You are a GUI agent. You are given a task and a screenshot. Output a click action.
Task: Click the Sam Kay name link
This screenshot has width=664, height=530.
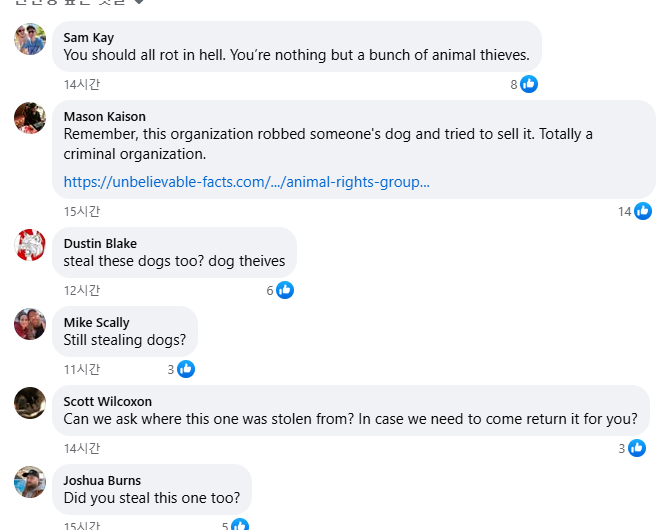(89, 38)
